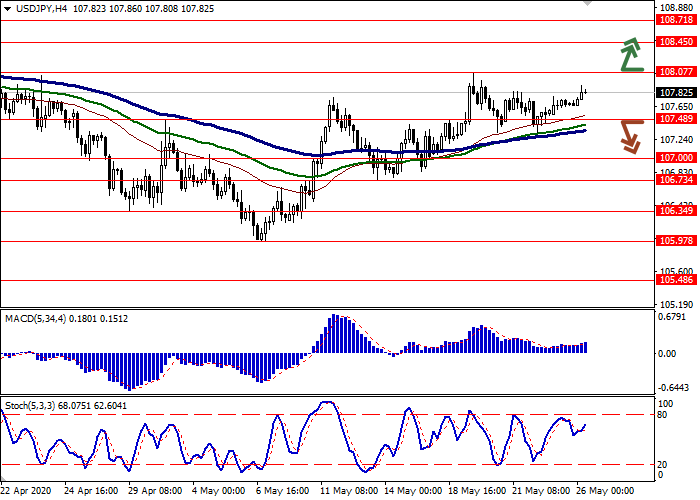Click the 105.486 red price label
700x500 pixels.
point(677,281)
